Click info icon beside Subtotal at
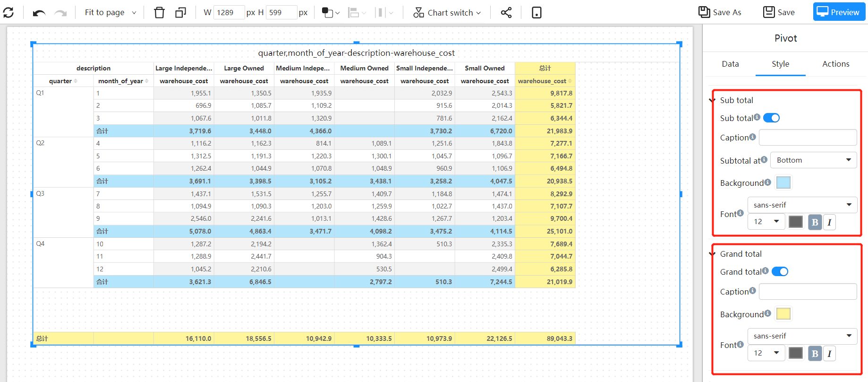 pos(764,160)
